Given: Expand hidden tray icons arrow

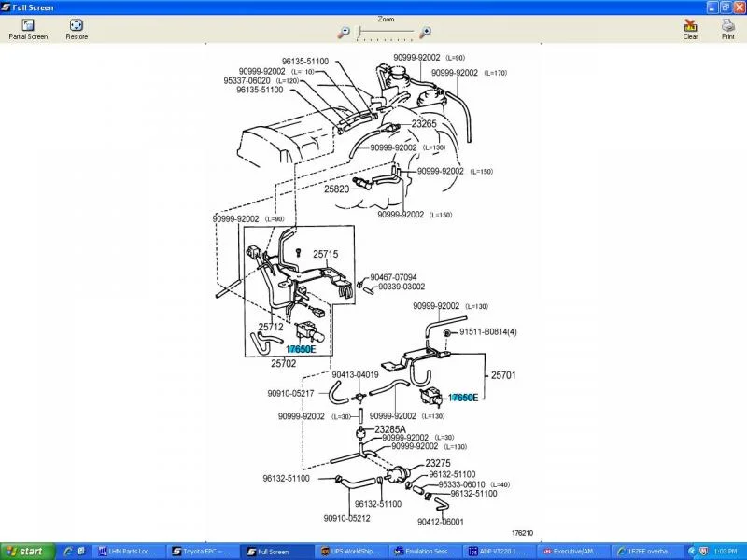Looking at the screenshot, I should [x=692, y=552].
